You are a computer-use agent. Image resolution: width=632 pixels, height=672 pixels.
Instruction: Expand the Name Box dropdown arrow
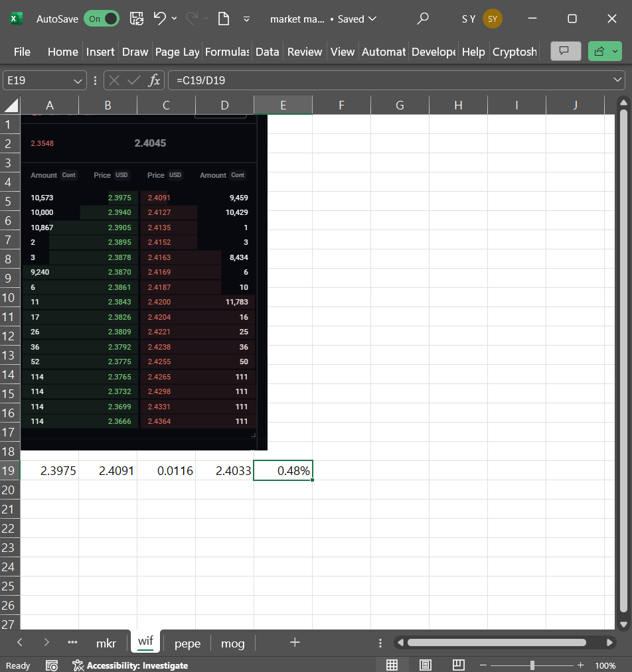pyautogui.click(x=78, y=80)
